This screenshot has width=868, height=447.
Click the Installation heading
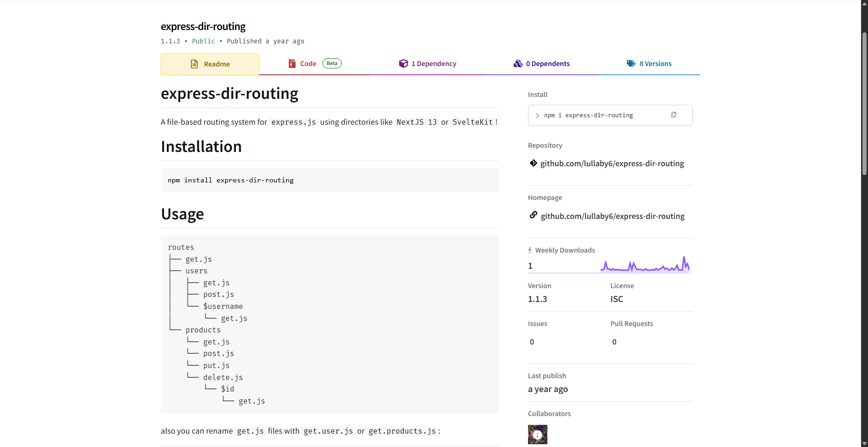pos(201,147)
